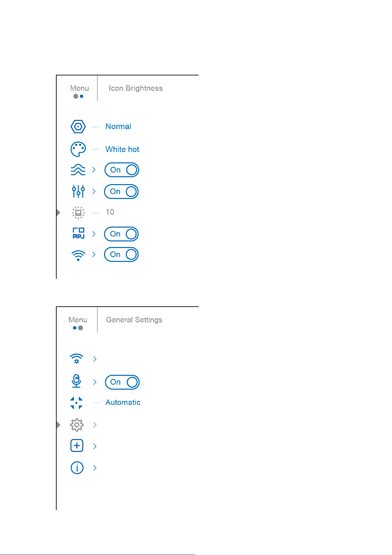
Task: Expand the chevron beside the plus box icon
Action: (95, 446)
